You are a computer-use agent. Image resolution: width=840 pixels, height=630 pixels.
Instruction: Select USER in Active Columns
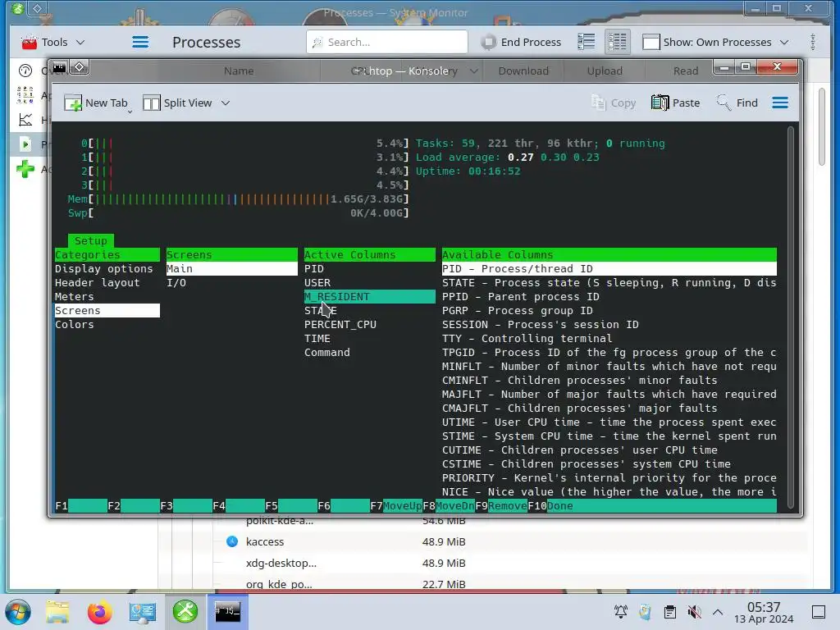[317, 283]
